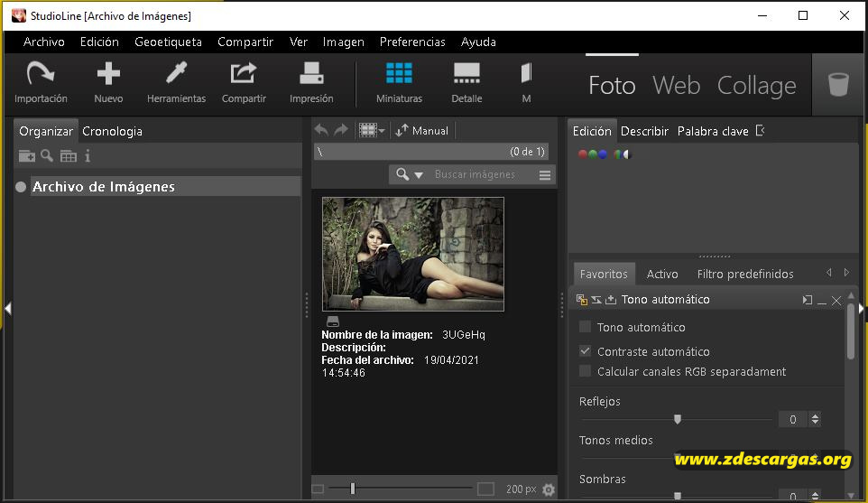
Task: Open the Imagen menu
Action: coord(343,42)
